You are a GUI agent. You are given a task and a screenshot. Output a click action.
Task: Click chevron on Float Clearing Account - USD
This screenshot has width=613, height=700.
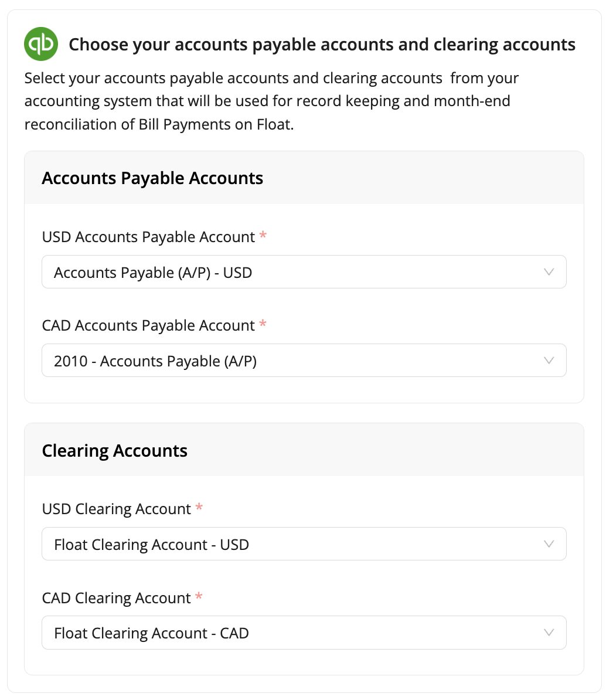pyautogui.click(x=549, y=543)
